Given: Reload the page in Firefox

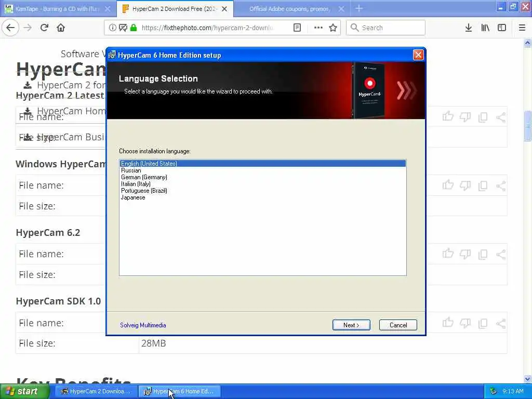Looking at the screenshot, I should coord(44,28).
